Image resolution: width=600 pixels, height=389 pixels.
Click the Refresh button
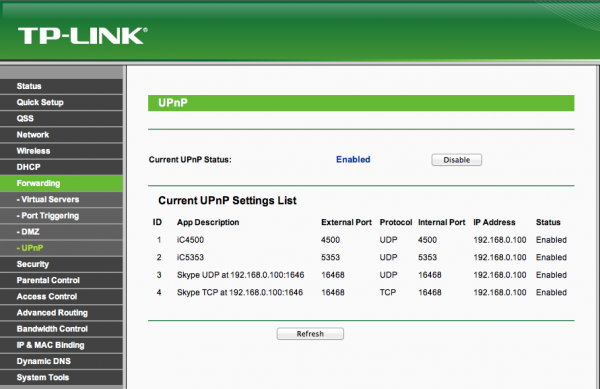point(310,334)
